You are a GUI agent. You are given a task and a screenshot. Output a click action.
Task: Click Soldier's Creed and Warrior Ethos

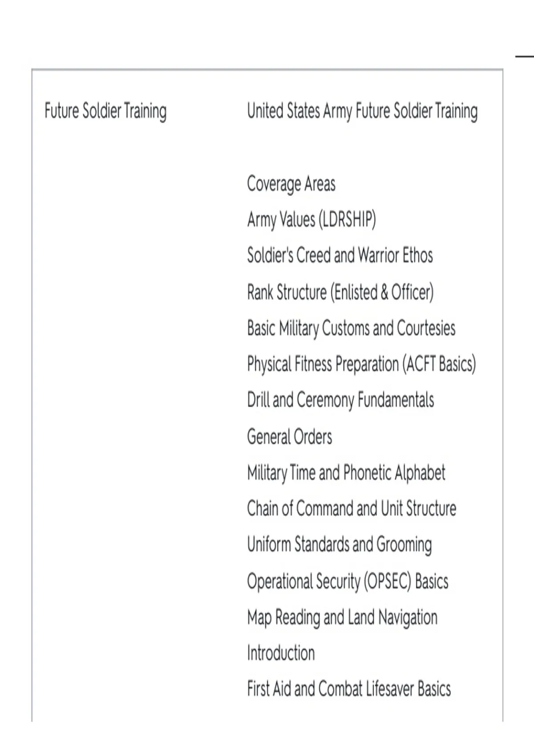click(340, 256)
